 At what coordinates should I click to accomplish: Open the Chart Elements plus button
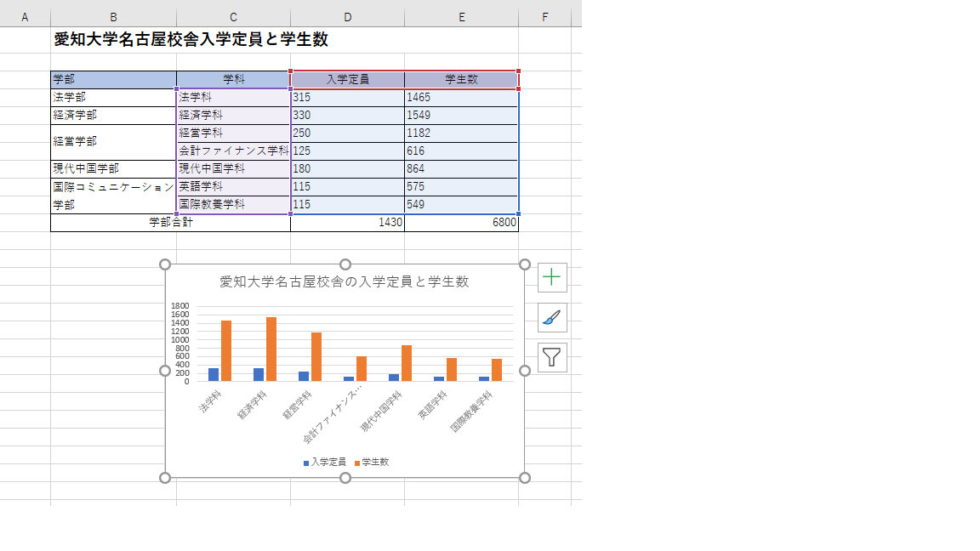(x=552, y=277)
